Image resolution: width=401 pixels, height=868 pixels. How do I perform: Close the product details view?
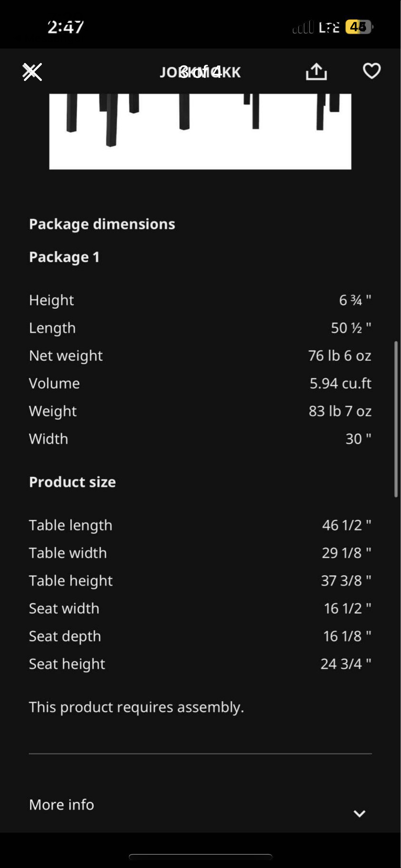coord(32,72)
